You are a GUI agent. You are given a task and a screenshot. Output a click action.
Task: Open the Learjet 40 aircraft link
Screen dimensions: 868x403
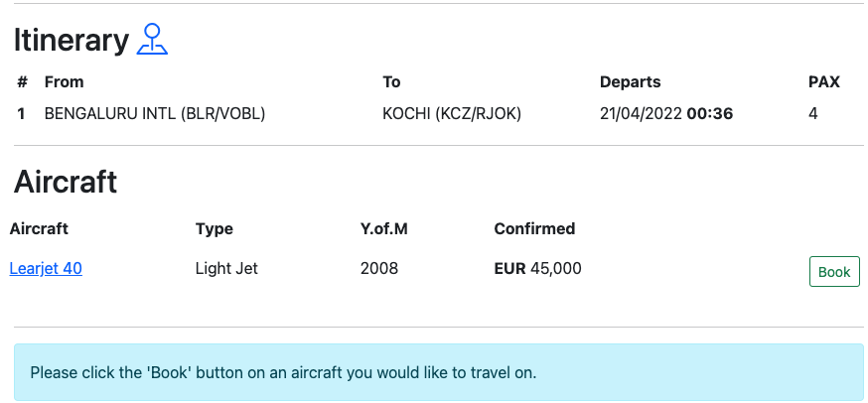tap(46, 268)
